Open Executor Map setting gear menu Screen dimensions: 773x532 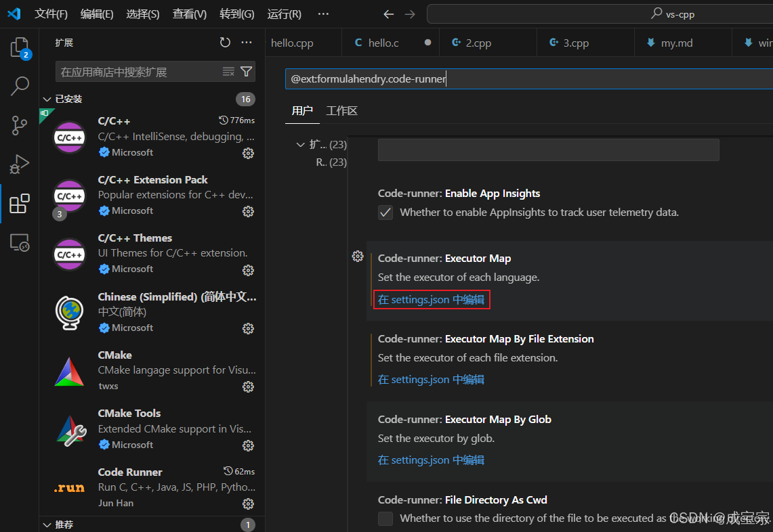coord(358,256)
